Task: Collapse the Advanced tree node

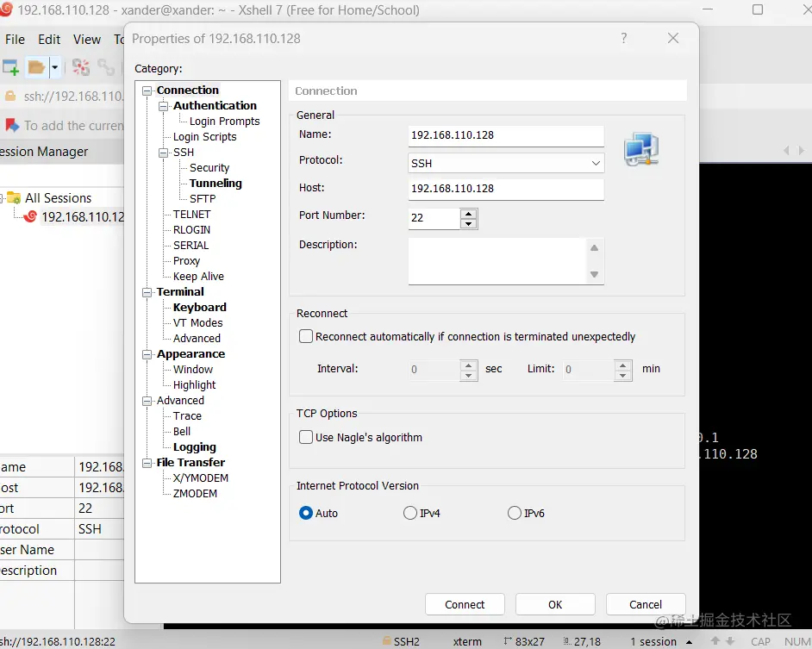Action: 147,401
